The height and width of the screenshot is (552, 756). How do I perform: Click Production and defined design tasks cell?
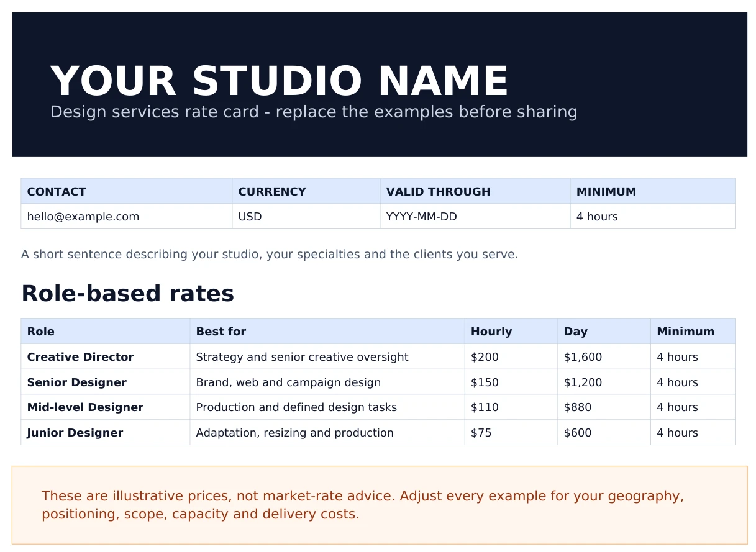[327, 407]
